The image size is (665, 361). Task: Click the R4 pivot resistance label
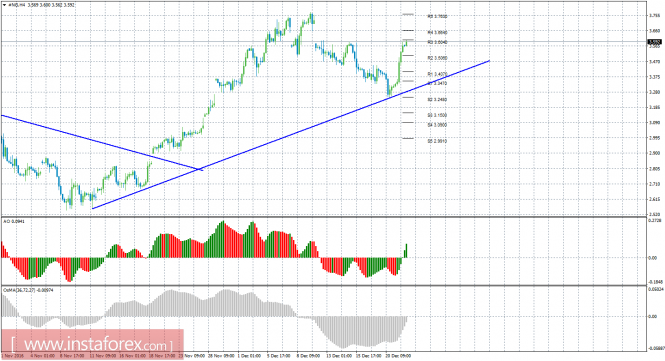click(x=438, y=32)
